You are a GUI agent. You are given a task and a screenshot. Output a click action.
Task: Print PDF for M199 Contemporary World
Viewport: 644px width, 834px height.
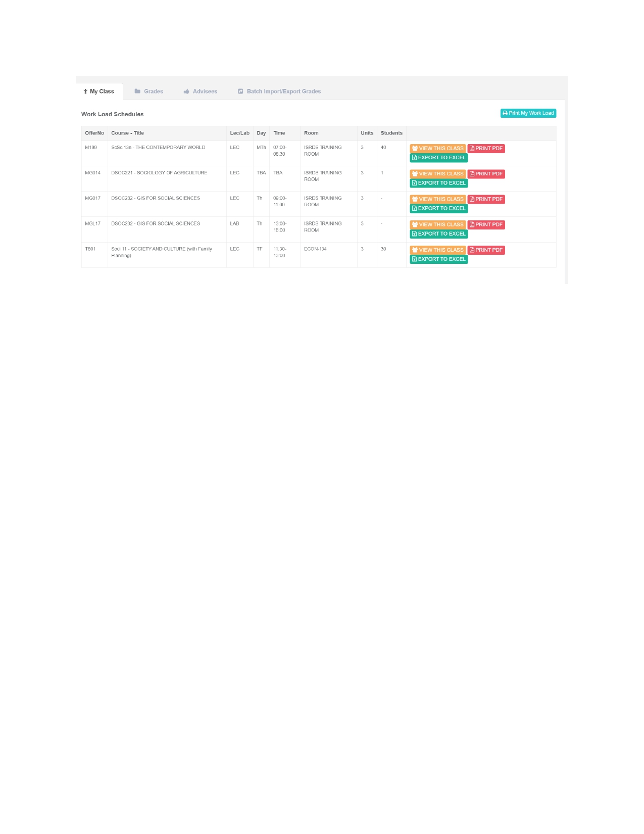486,149
